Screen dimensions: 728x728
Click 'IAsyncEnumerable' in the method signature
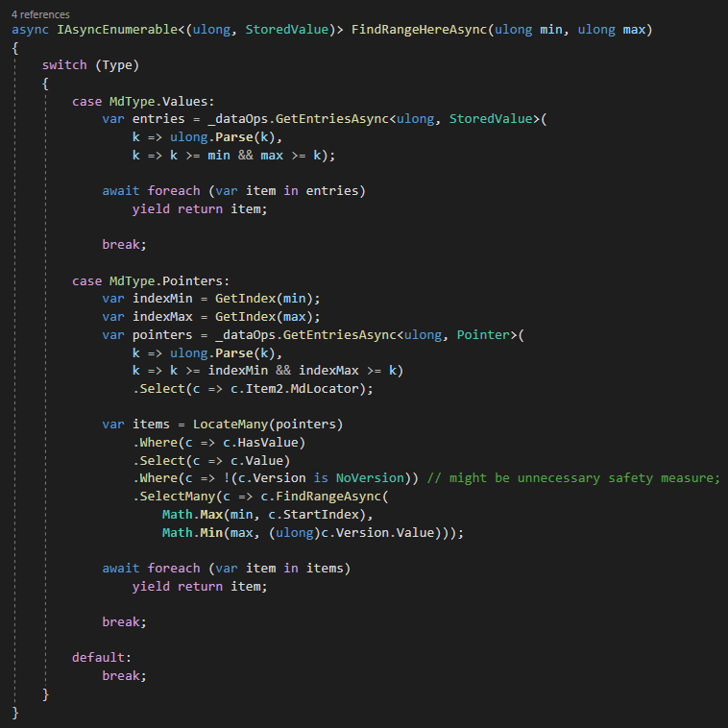point(117,30)
